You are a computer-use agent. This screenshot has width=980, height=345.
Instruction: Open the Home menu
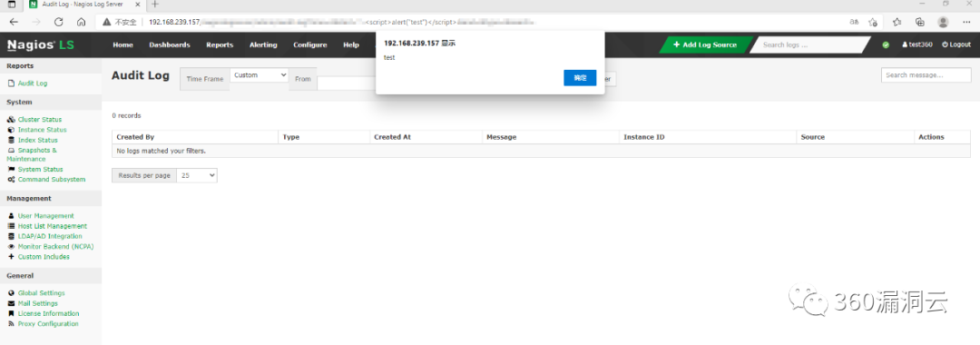coord(122,45)
